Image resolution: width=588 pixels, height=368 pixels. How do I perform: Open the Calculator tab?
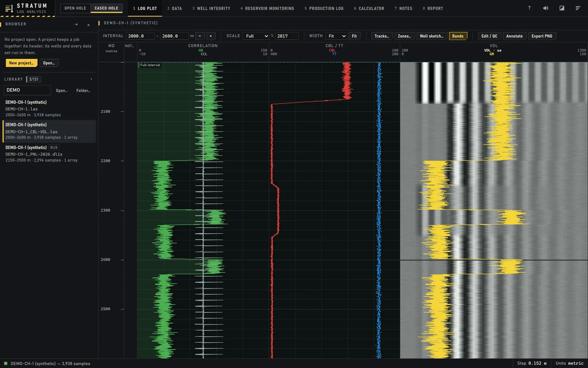click(x=369, y=8)
